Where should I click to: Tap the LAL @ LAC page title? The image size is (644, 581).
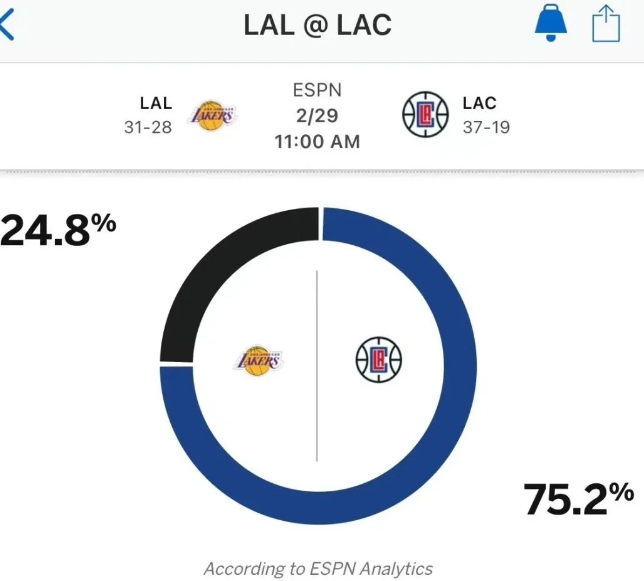click(318, 24)
